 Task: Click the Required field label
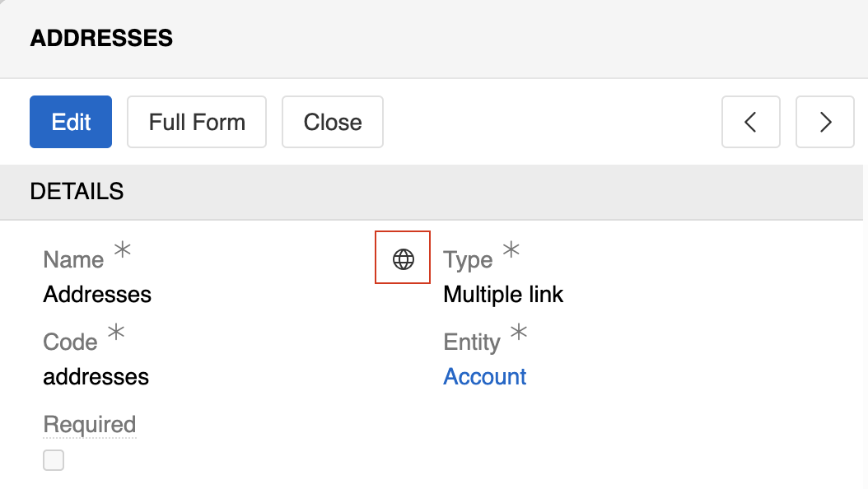tap(89, 425)
